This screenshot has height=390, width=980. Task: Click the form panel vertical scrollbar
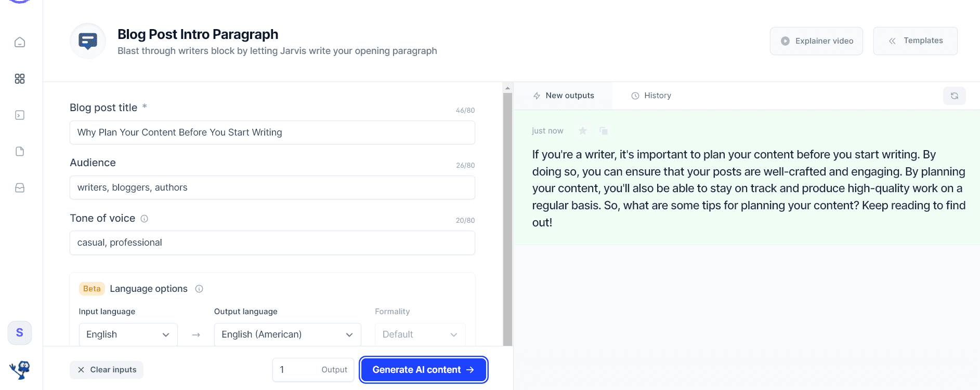pos(507,218)
